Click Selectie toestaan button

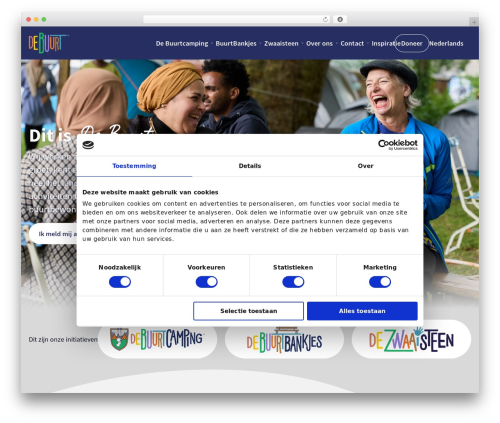click(248, 311)
